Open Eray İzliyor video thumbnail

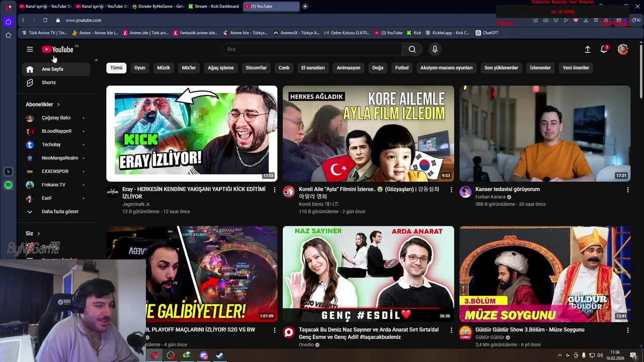[192, 133]
